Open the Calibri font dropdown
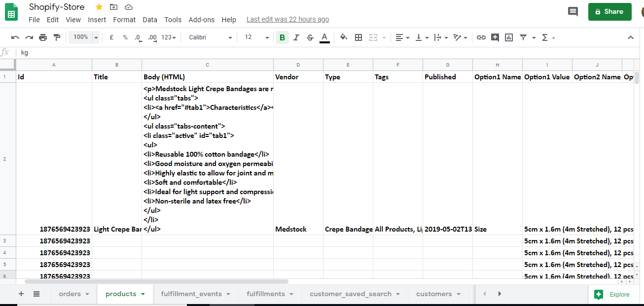The height and width of the screenshot is (306, 644). (211, 37)
